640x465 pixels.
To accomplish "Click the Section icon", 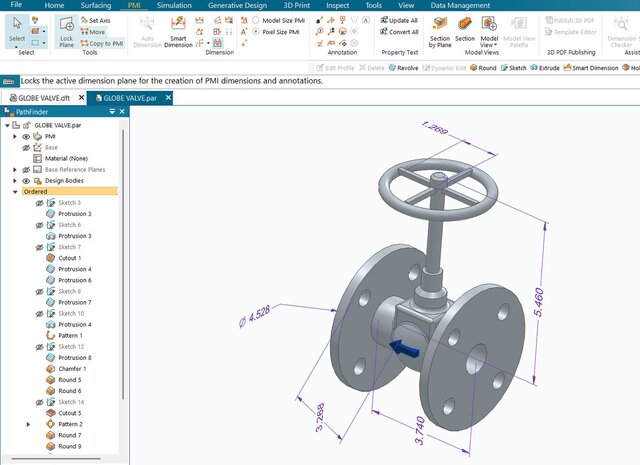I will point(465,29).
